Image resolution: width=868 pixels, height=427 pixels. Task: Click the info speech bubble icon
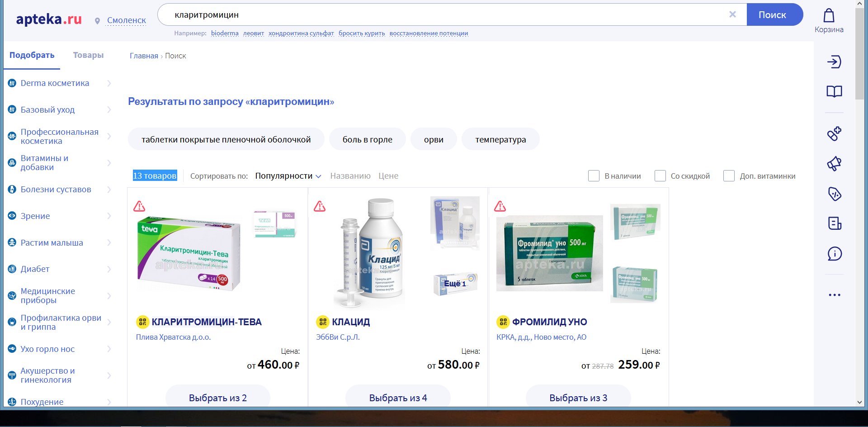click(x=834, y=254)
